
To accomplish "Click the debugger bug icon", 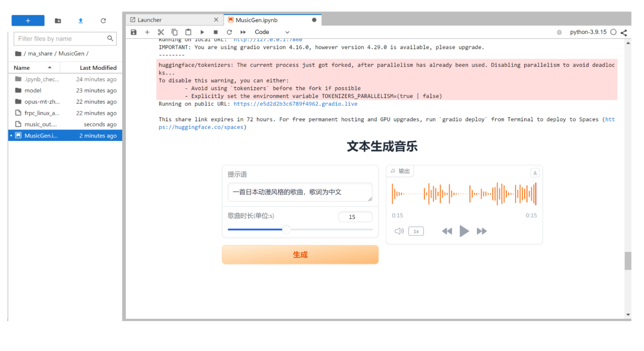I will pos(559,32).
